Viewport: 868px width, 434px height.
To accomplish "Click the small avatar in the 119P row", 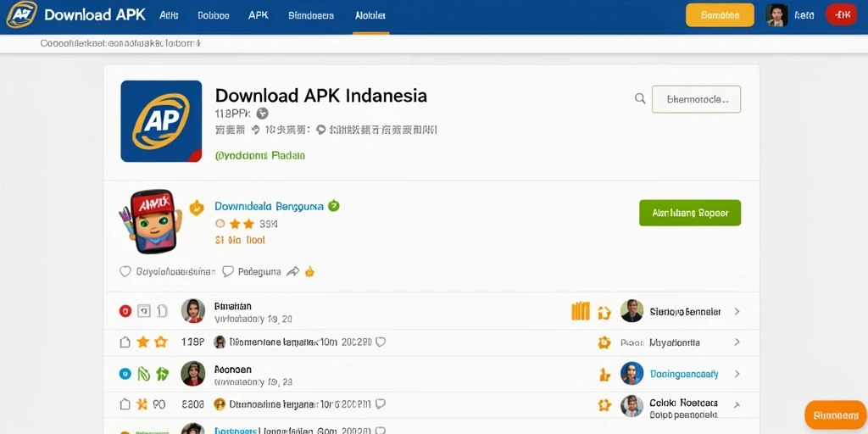I will coord(220,342).
